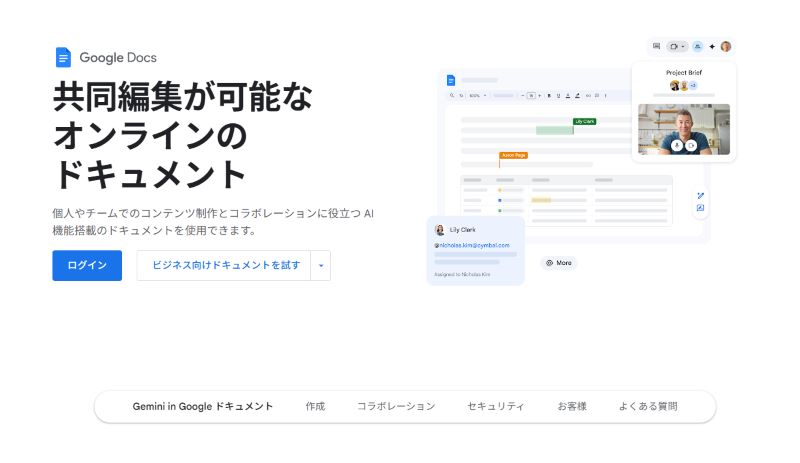Click the blue document icon in illustration header
Screen dimensions: 800x463
tap(451, 80)
